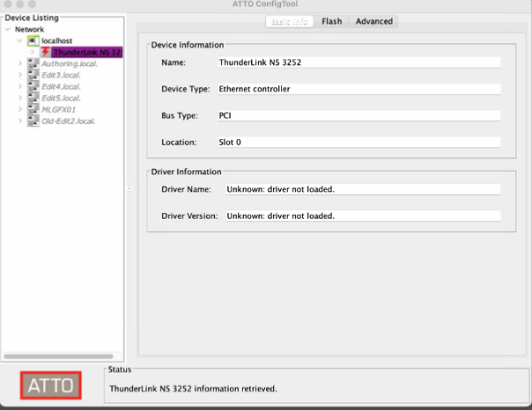Click the Bus Type field PCI
This screenshot has height=410, width=532.
click(359, 115)
